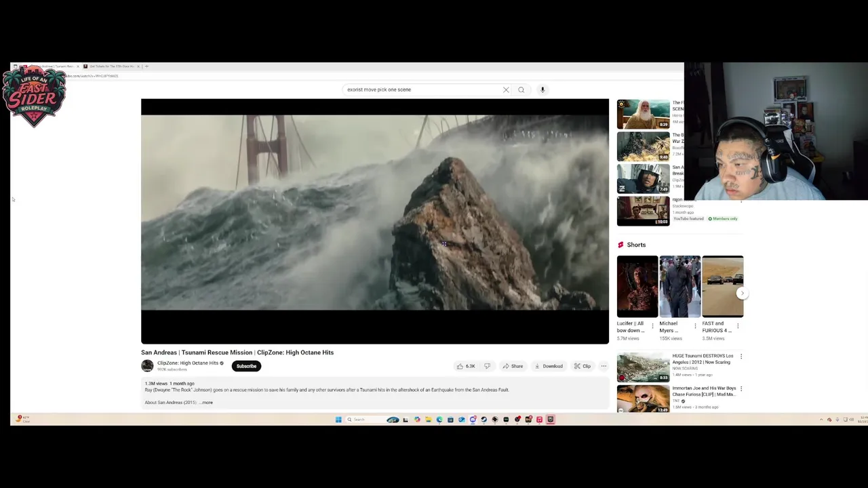Click the Members only badge
Screen dimensions: 868x488
(x=723, y=219)
